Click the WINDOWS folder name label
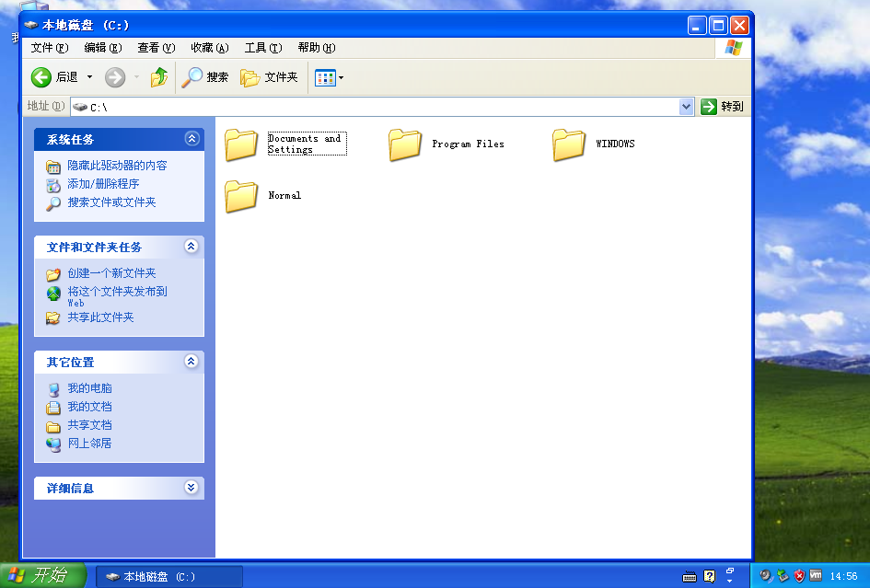This screenshot has height=588, width=870. (615, 144)
